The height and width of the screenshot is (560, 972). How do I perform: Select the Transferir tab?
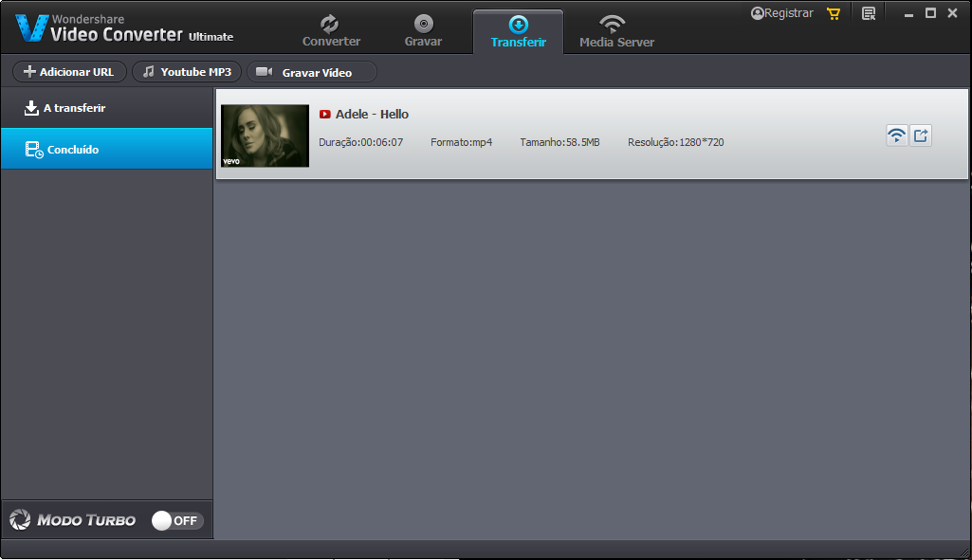click(518, 31)
